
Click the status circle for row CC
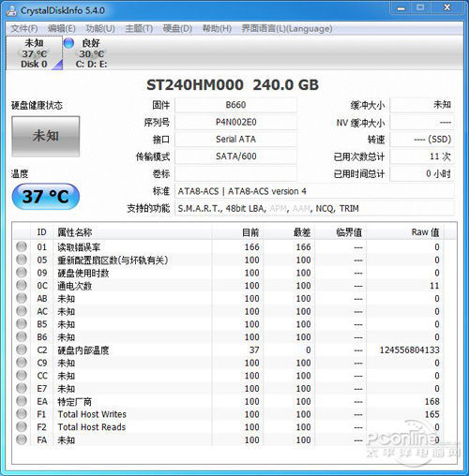pos(22,376)
